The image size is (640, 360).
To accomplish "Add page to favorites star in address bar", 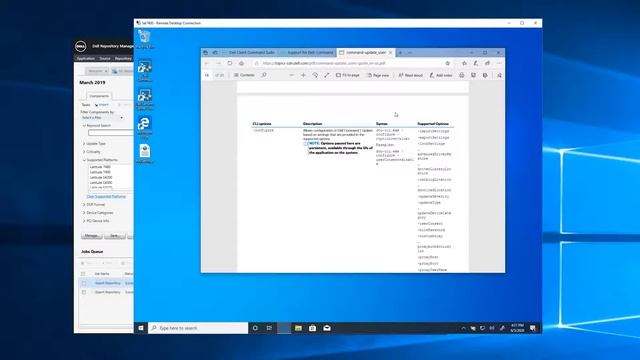I will pos(448,63).
